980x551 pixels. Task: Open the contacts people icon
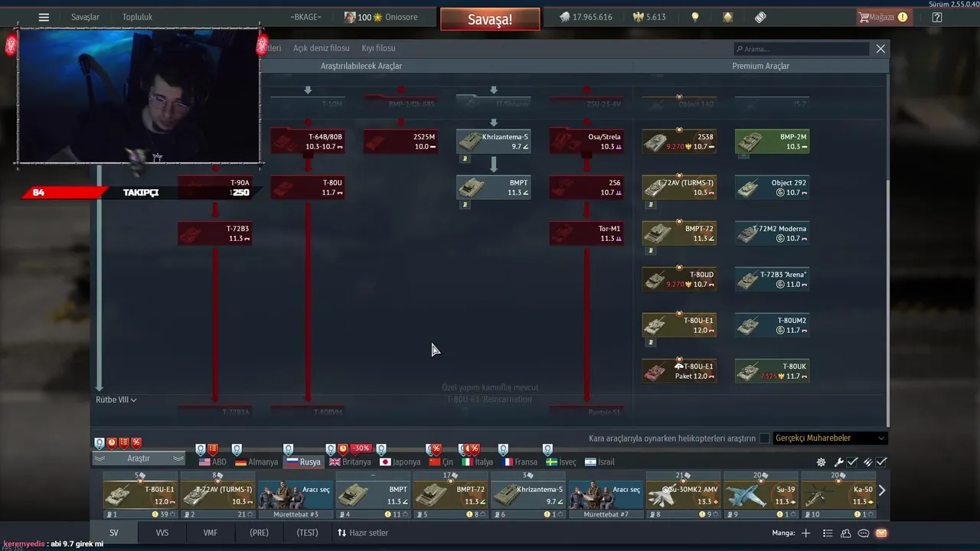pos(846,533)
